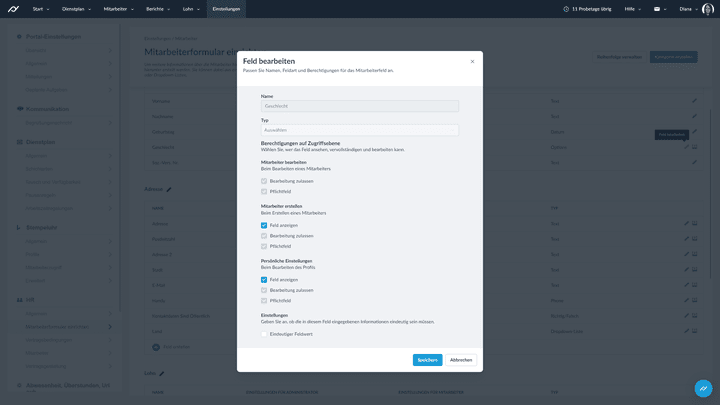
Task: Click the Name input field
Action: pyautogui.click(x=359, y=106)
